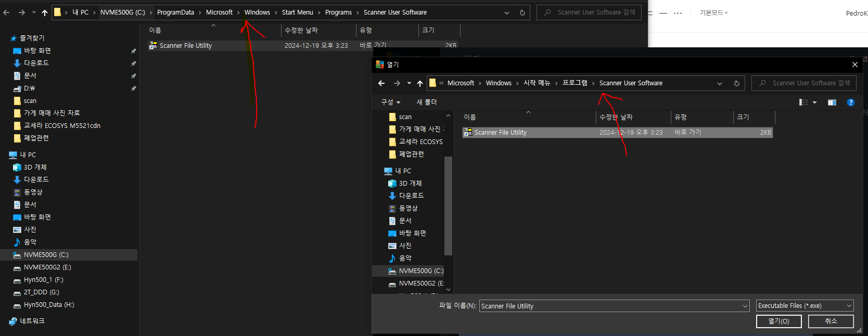Open recent locations dropdown in Explorer window

click(x=34, y=12)
